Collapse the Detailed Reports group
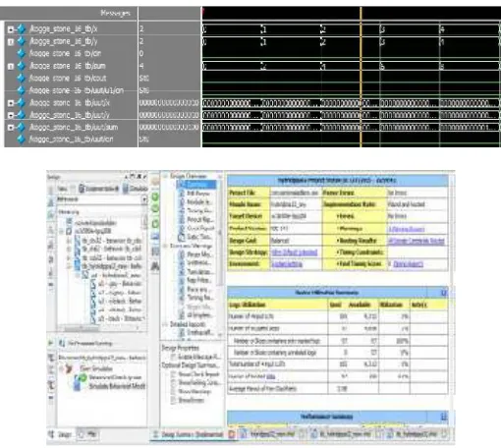The height and width of the screenshot is (448, 501). click(x=165, y=324)
